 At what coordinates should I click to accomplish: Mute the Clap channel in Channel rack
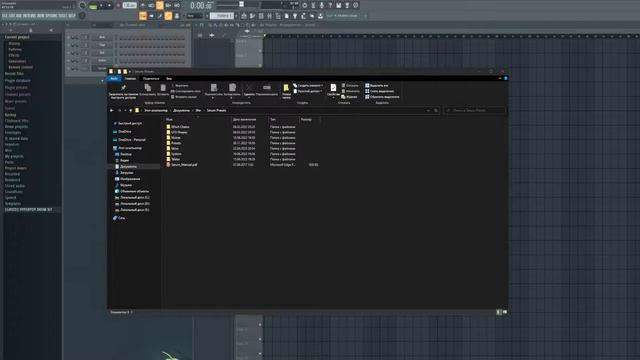point(69,45)
